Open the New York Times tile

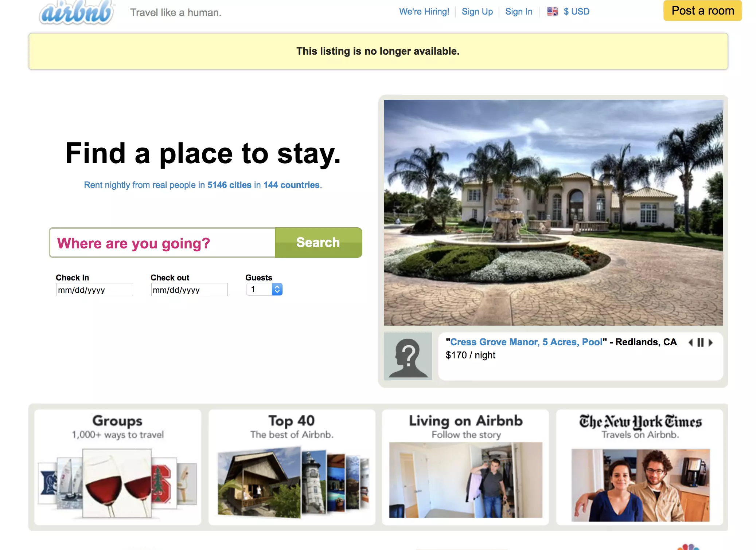[x=640, y=467]
